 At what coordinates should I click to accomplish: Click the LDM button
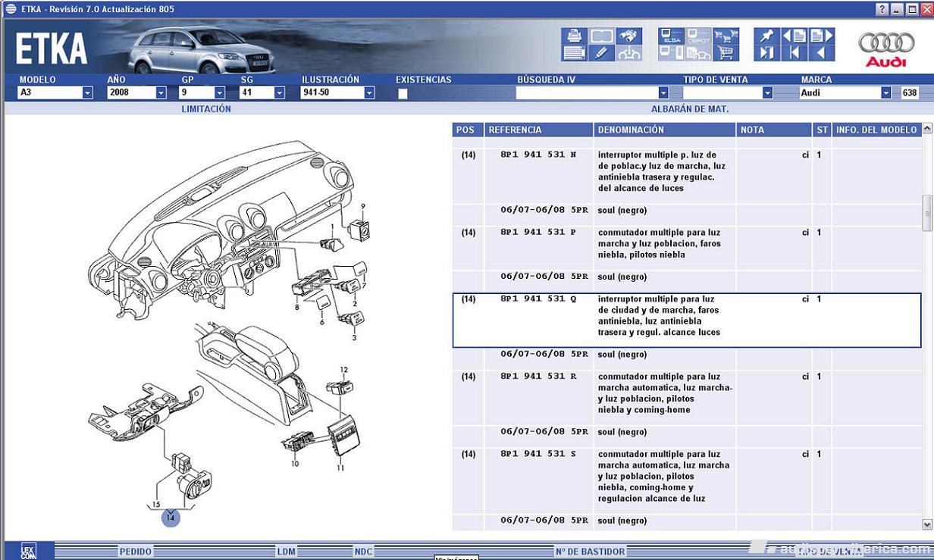point(287,552)
